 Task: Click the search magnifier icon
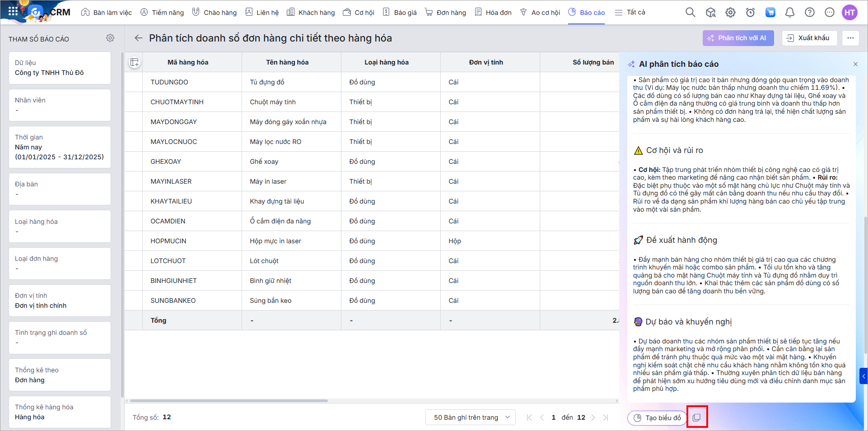click(690, 13)
